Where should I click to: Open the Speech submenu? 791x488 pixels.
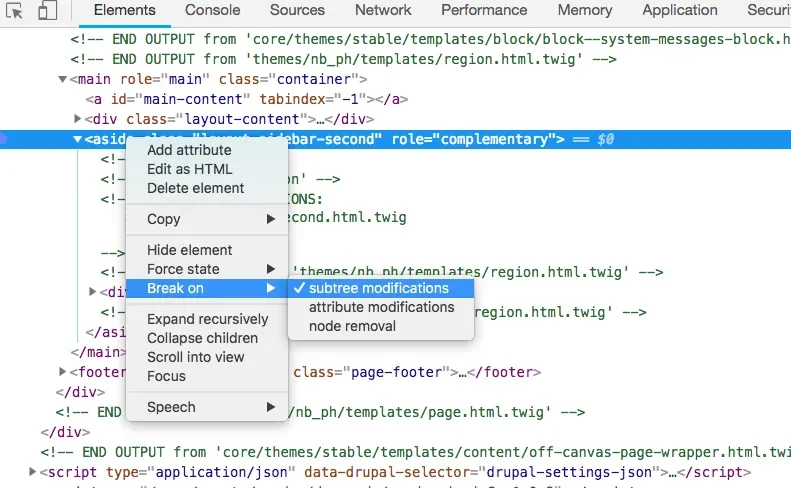click(x=207, y=407)
